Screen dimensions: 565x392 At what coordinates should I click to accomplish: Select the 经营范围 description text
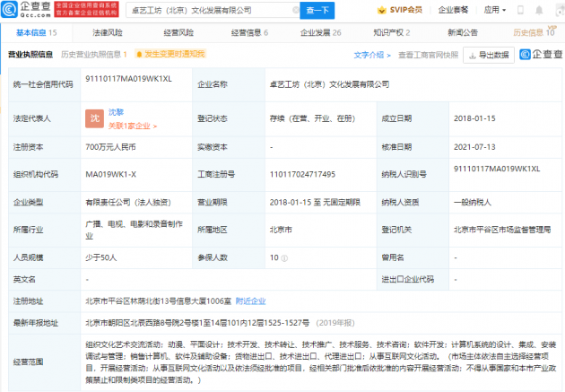321,362
